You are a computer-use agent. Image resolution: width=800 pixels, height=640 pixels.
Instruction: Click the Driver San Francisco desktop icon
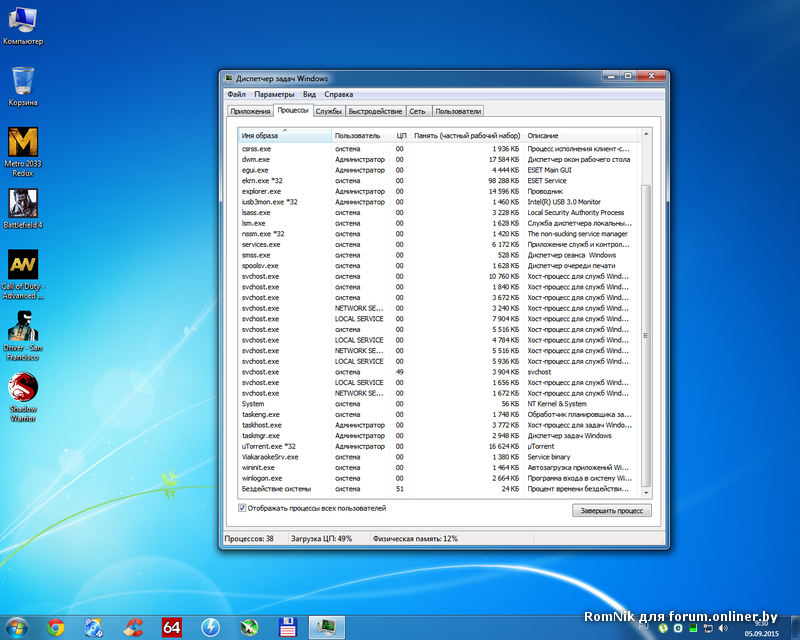(x=22, y=328)
